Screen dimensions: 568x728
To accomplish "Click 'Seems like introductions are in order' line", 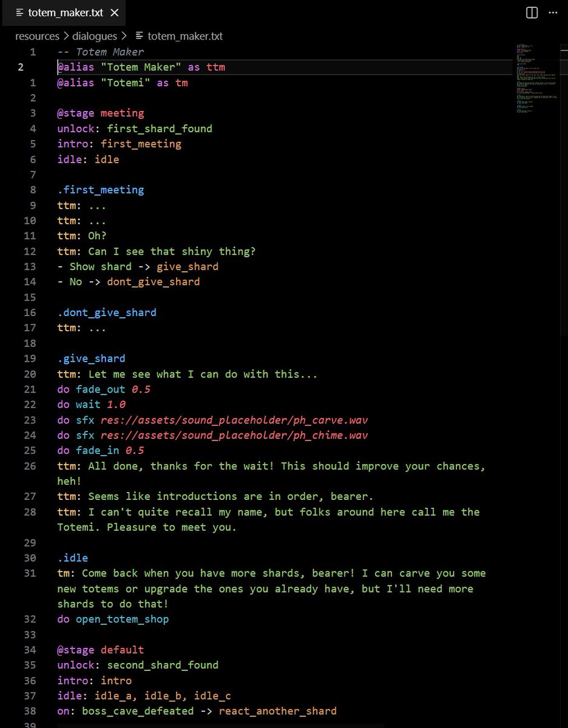I will 215,497.
